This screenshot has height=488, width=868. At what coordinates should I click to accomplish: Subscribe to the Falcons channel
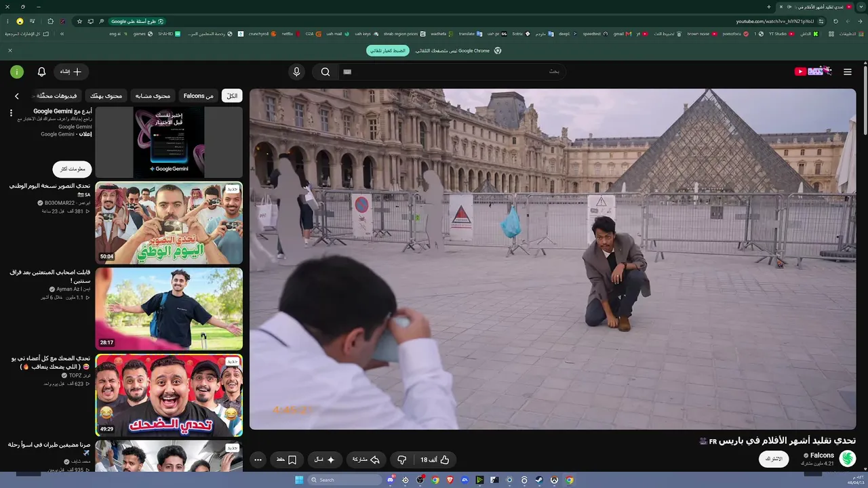[774, 459]
